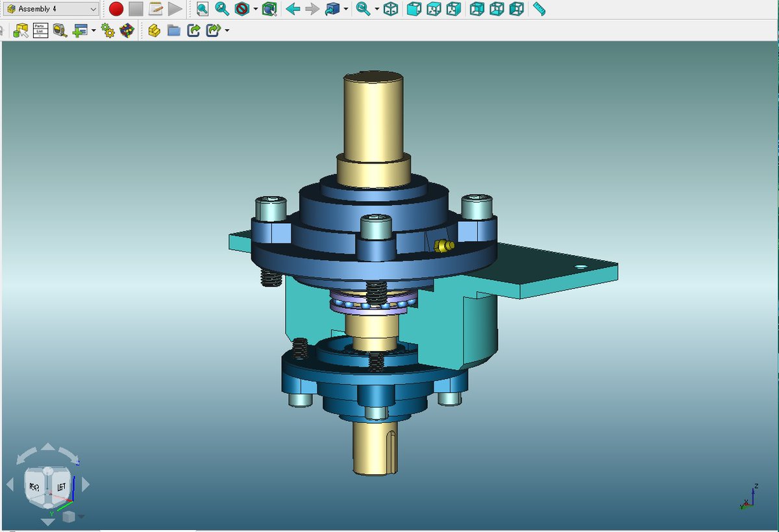779x532 pixels.
Task: Select second solid-face cube view icon
Action: [434, 9]
